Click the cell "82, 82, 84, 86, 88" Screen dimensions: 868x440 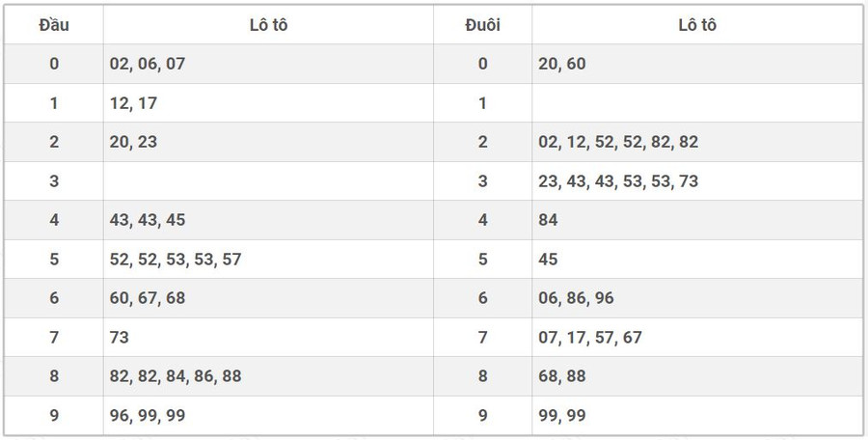176,376
